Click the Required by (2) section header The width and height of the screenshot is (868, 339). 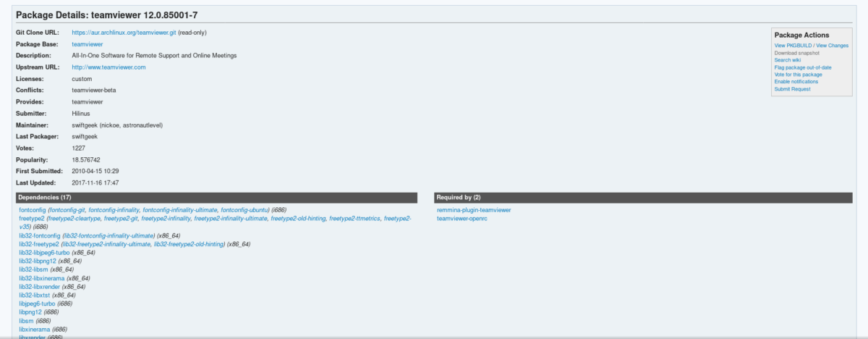click(643, 197)
